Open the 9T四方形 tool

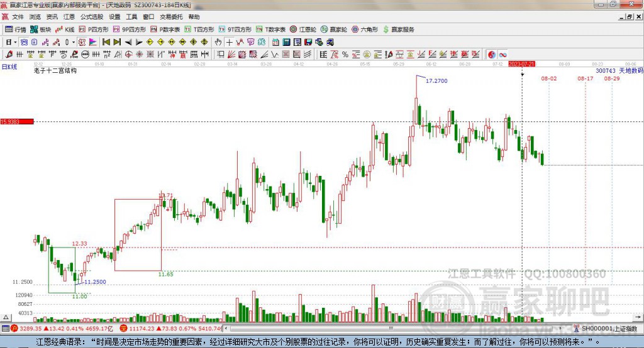coord(235,30)
